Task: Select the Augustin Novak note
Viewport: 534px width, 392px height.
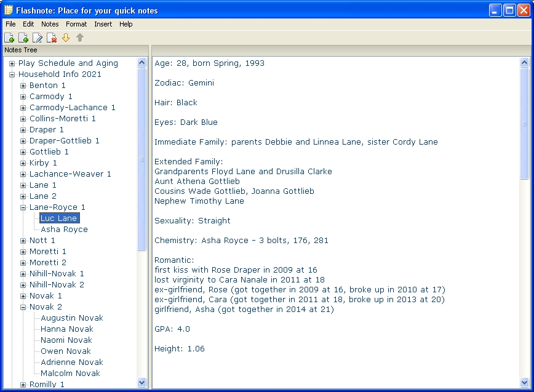Action: [x=71, y=318]
